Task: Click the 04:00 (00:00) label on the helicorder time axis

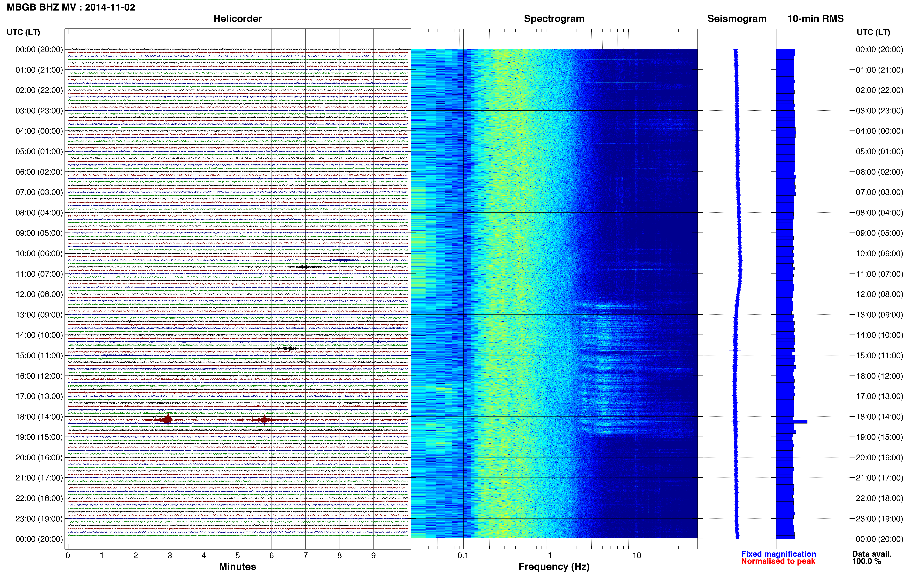Action: [39, 131]
